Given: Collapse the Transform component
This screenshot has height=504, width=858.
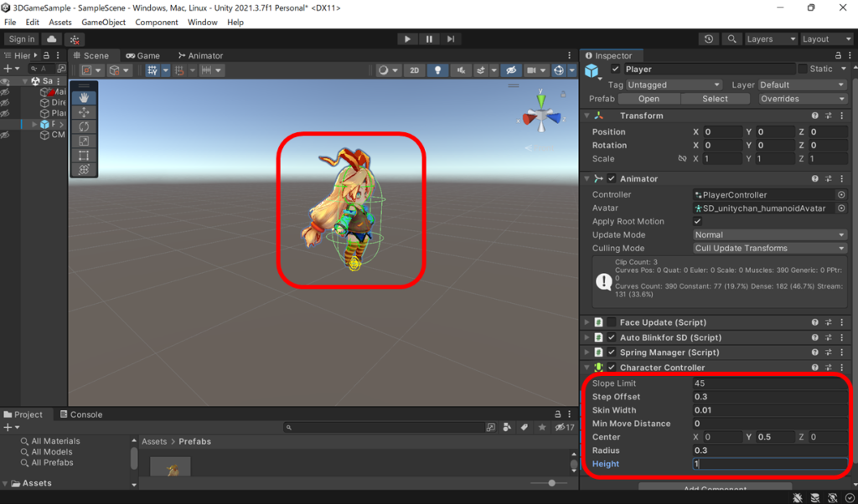Looking at the screenshot, I should pos(587,116).
